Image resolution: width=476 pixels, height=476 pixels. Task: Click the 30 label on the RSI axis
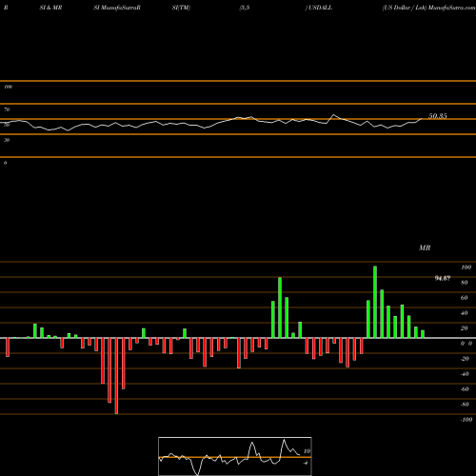[x=7, y=140]
